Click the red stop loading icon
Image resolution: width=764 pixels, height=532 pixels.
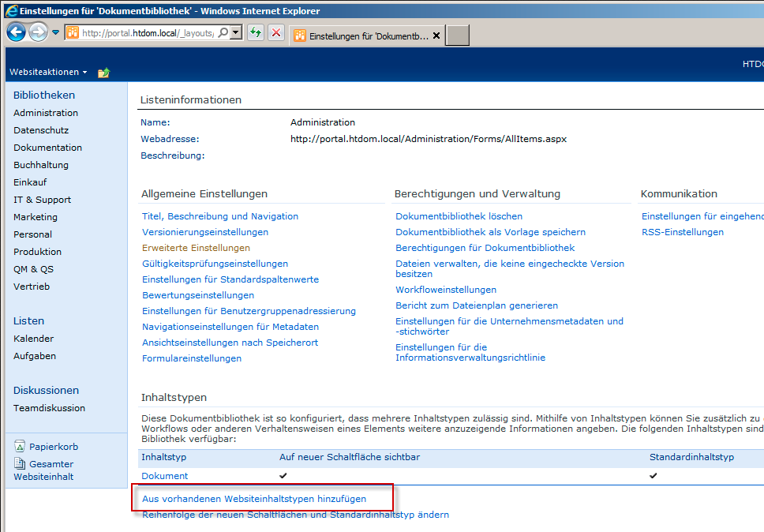click(x=276, y=32)
